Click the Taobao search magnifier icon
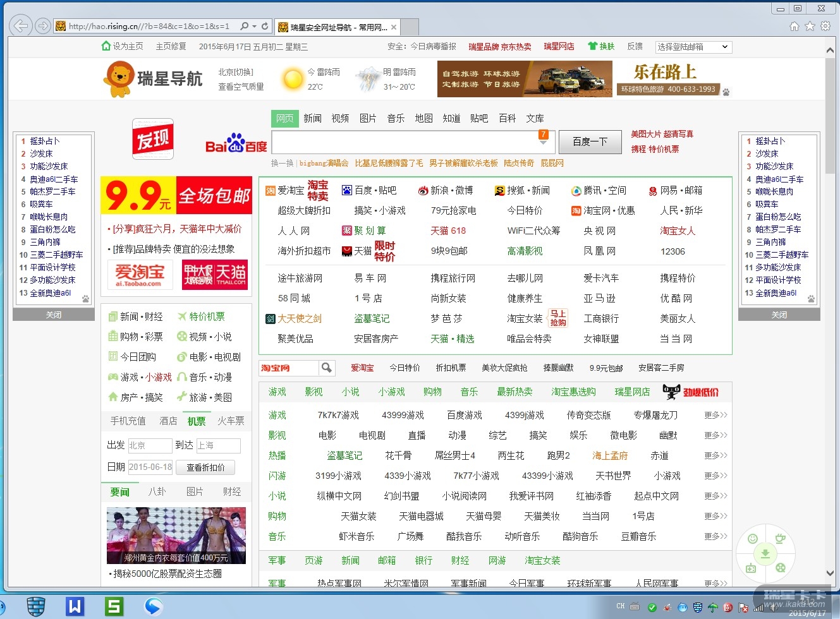 326,368
